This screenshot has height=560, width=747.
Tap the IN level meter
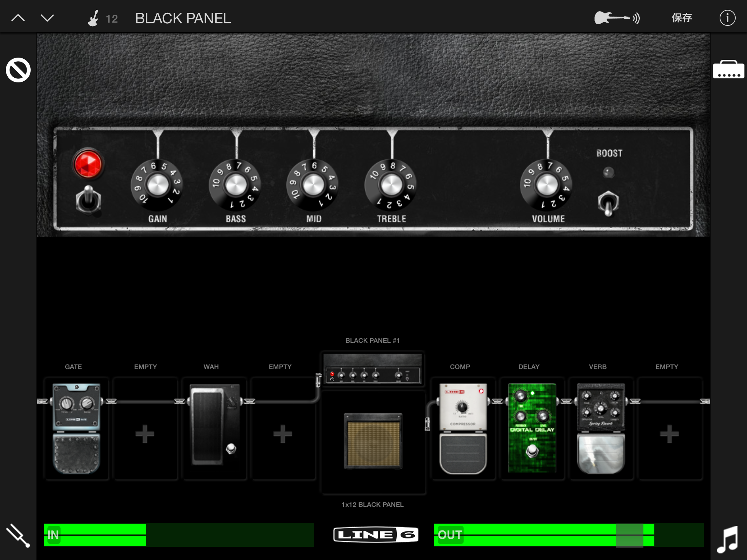tap(178, 535)
